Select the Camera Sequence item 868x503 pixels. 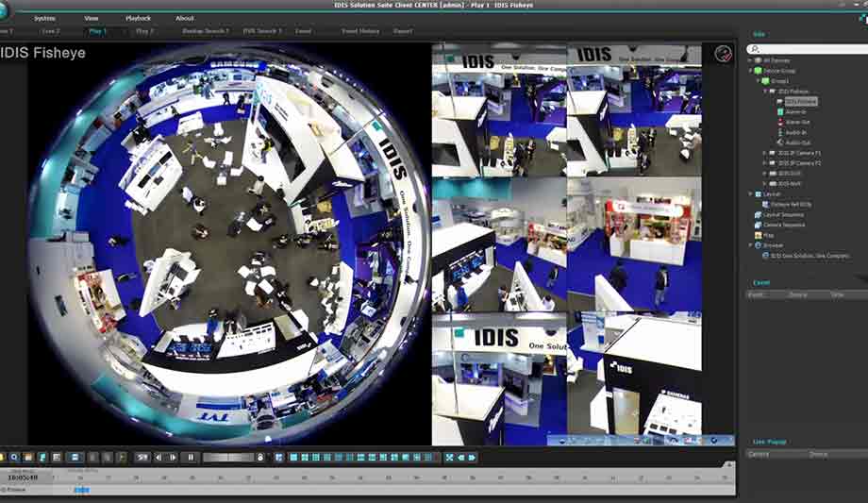[784, 225]
